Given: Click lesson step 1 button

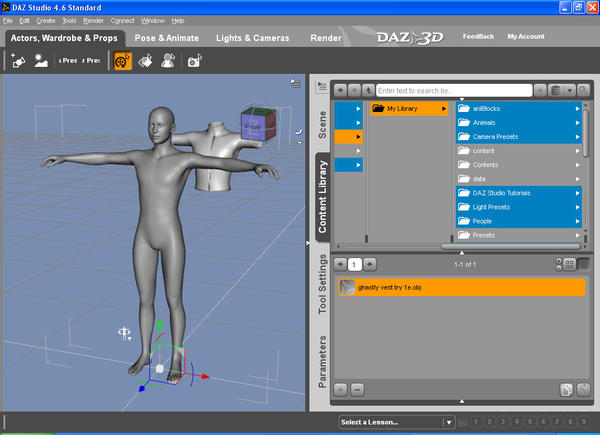Looking at the screenshot, I should pos(476,422).
